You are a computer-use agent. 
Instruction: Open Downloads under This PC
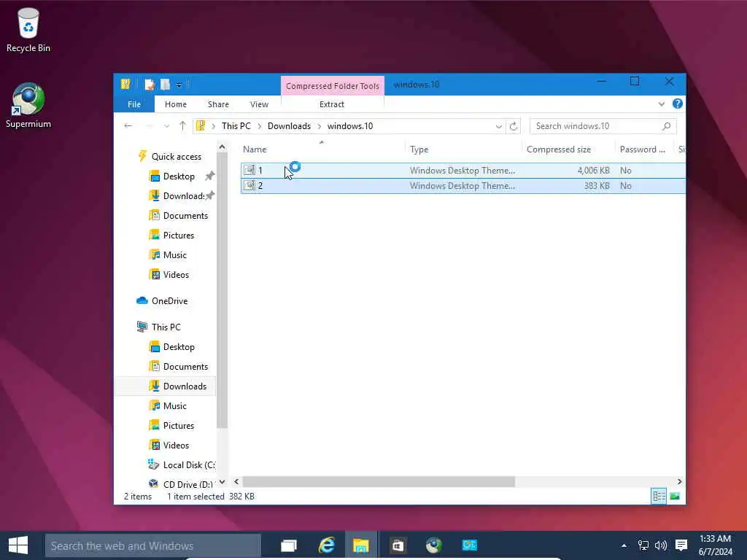185,386
